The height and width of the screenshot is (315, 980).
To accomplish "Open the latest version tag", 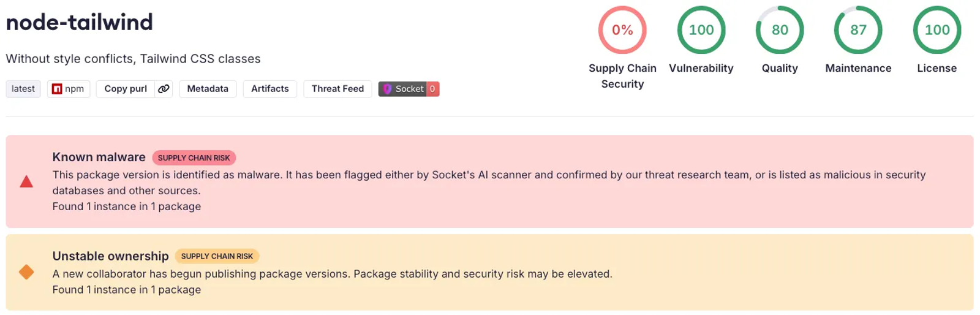I will pyautogui.click(x=23, y=89).
